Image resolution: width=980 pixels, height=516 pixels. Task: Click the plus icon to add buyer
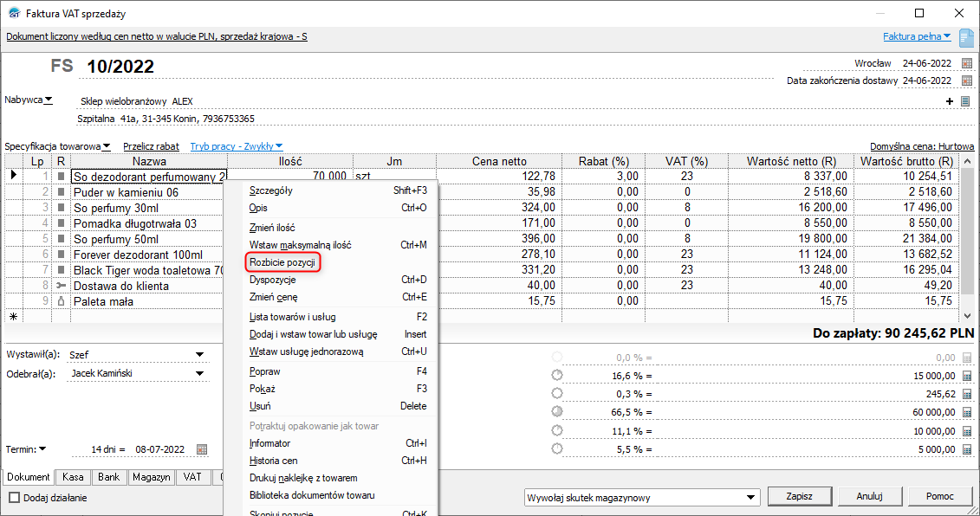[951, 101]
